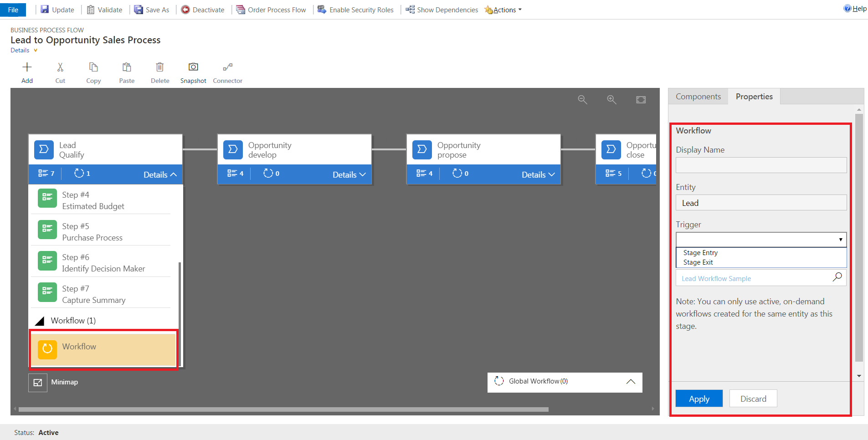Viewport: 868px width, 440px height.
Task: Expand Opportunity develop stage Details
Action: 349,174
